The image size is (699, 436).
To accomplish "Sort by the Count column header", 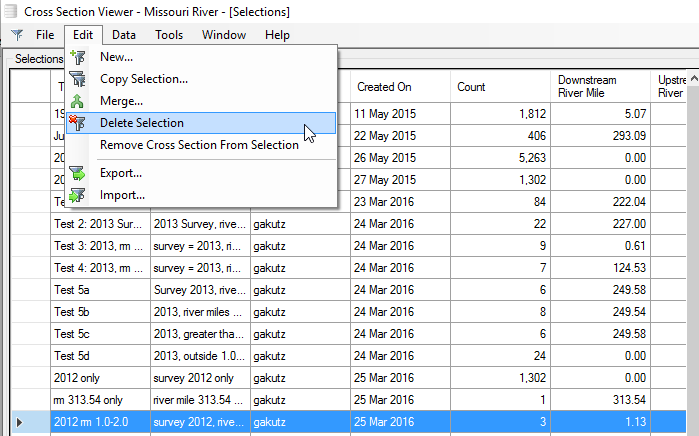I will click(500, 87).
